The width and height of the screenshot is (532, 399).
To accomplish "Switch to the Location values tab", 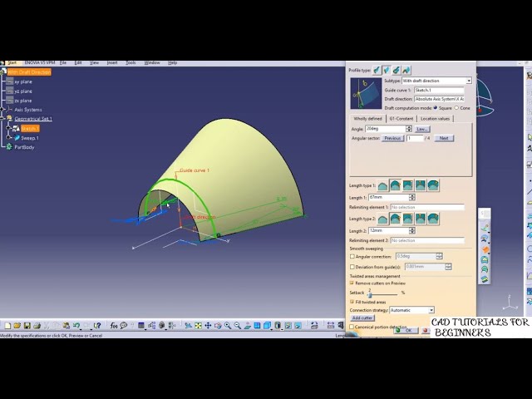I will 435,119.
